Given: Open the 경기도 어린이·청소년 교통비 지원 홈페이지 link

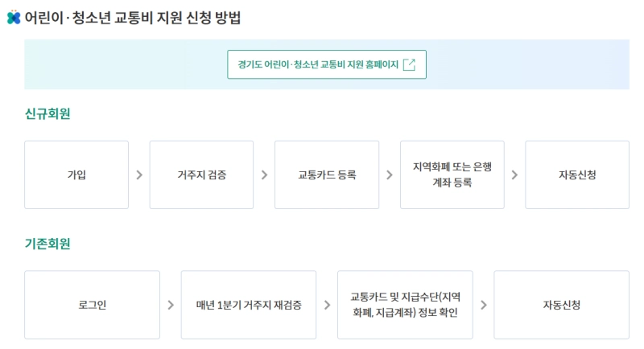Looking at the screenshot, I should 326,64.
